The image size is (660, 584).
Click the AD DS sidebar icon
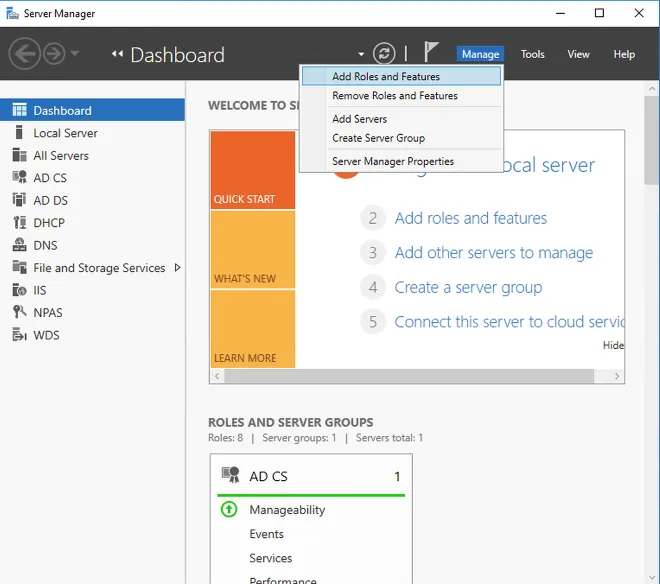pyautogui.click(x=19, y=200)
